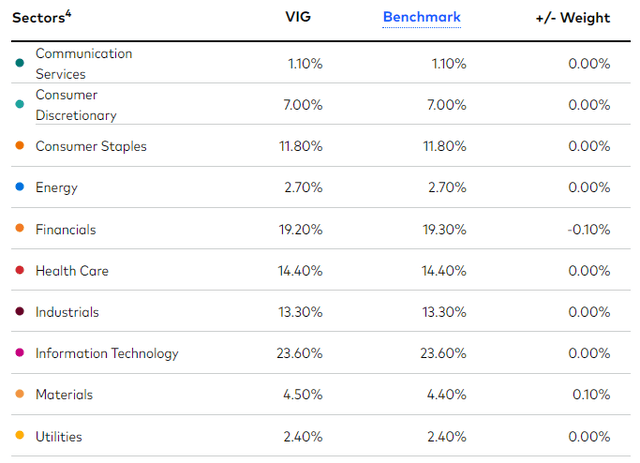
Task: Click the Financials benchmark value 19.30%
Action: [443, 230]
